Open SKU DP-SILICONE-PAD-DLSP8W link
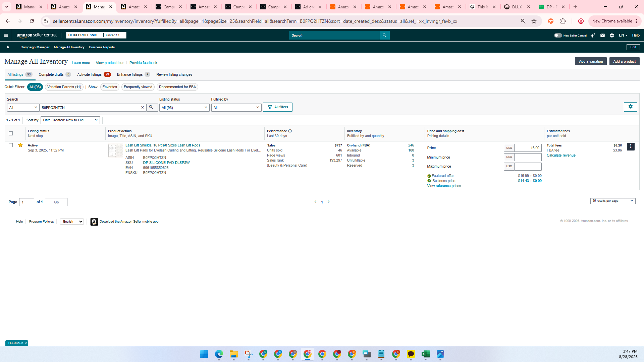 pos(166,163)
